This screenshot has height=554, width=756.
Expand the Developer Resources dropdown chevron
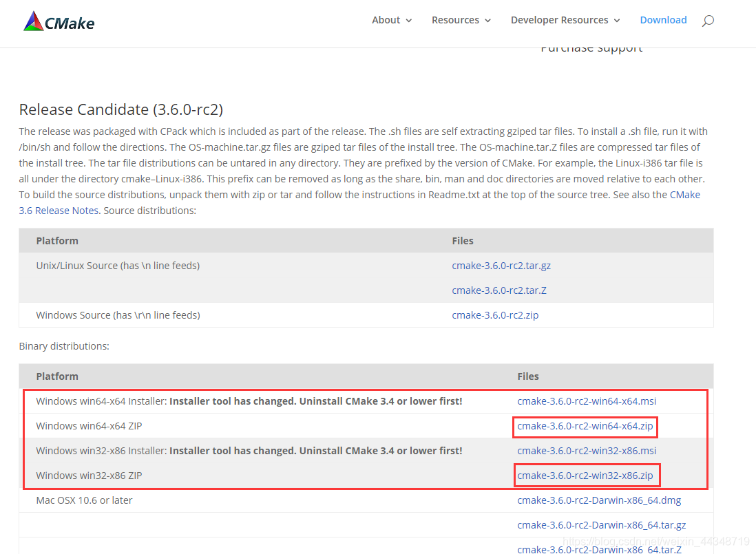coord(617,21)
